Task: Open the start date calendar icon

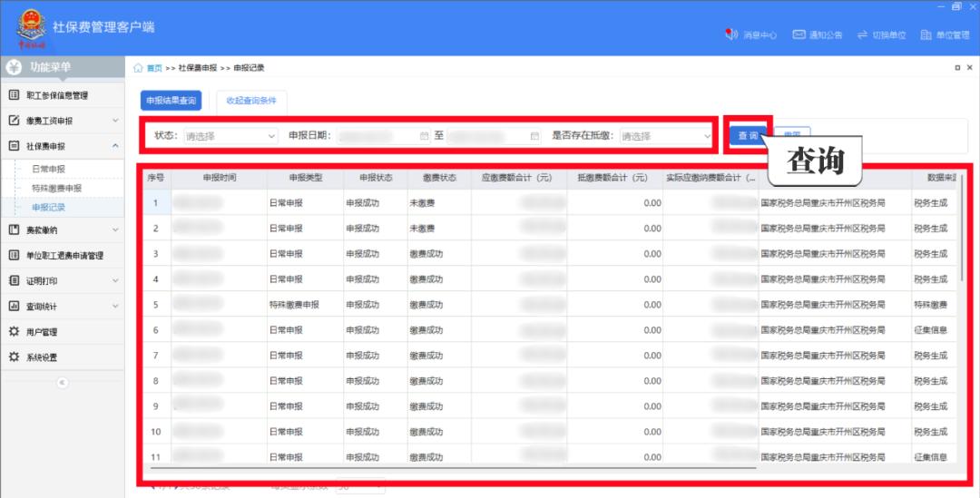Action: 424,136
